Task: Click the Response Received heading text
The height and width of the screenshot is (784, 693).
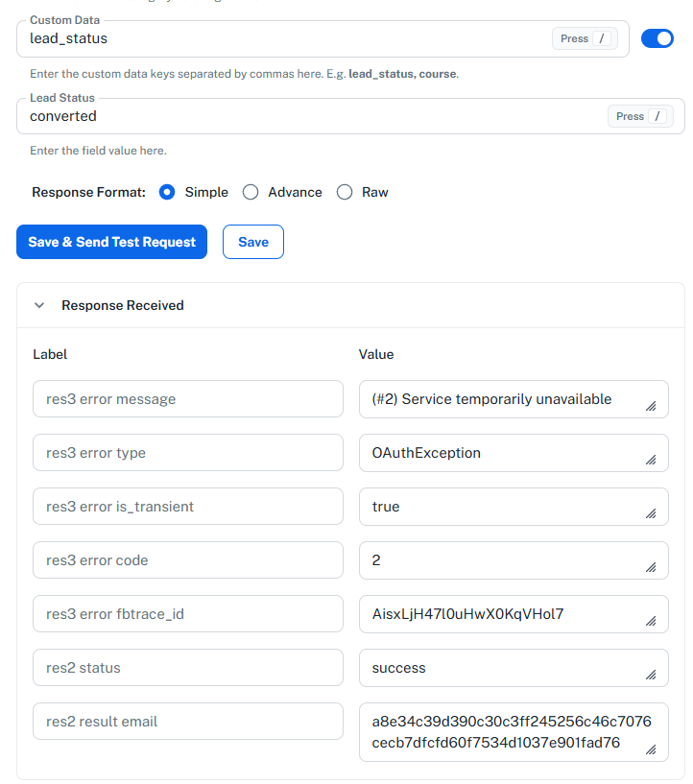Action: coord(123,305)
